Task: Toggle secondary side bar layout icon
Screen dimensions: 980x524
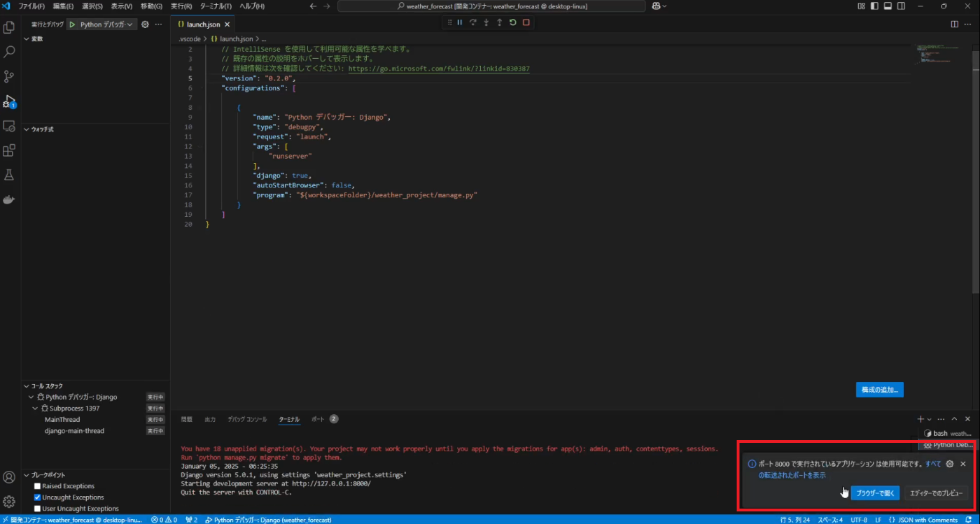Action: point(901,6)
